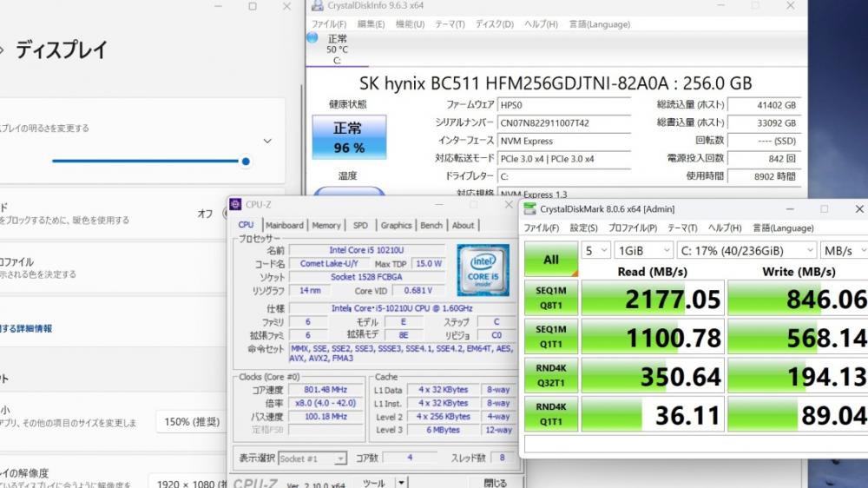Select the blue disk status orb for drive C:

pyautogui.click(x=312, y=37)
